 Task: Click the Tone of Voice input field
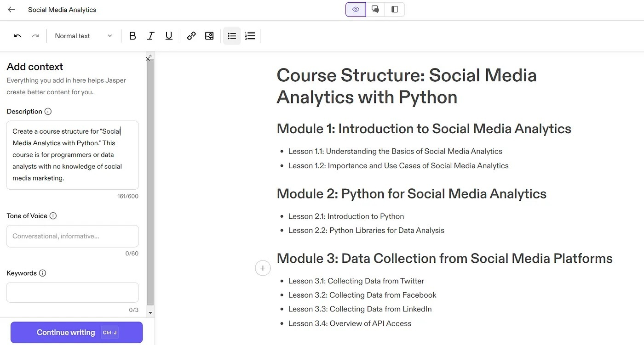coord(72,236)
